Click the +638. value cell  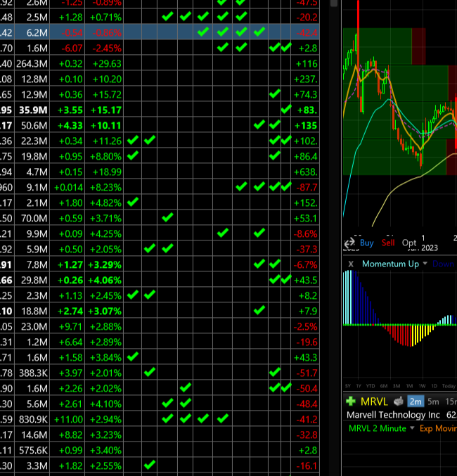click(305, 172)
